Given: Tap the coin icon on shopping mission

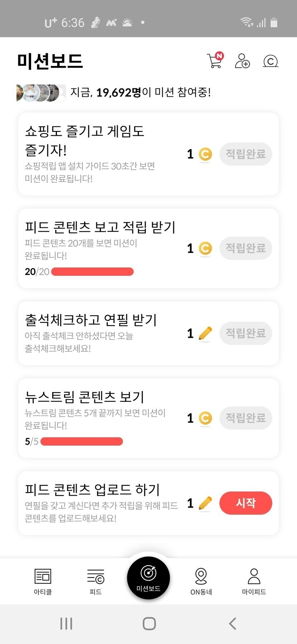Looking at the screenshot, I should click(205, 154).
